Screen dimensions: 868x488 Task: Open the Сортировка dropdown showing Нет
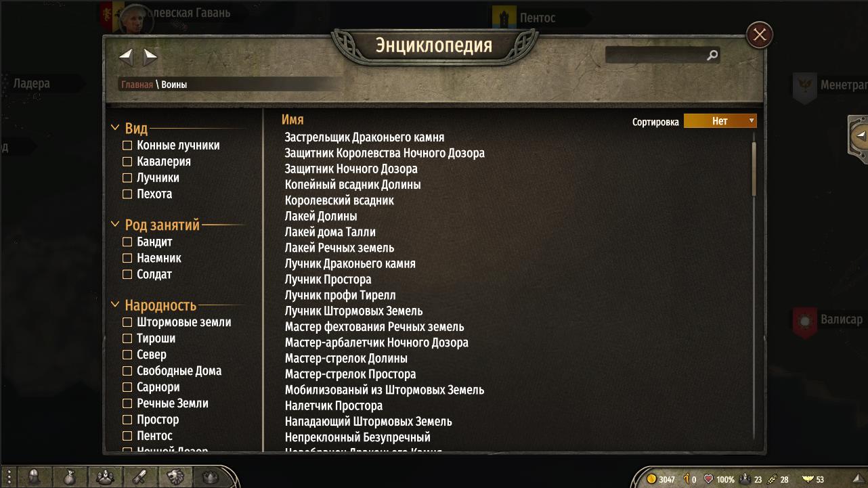click(x=720, y=121)
